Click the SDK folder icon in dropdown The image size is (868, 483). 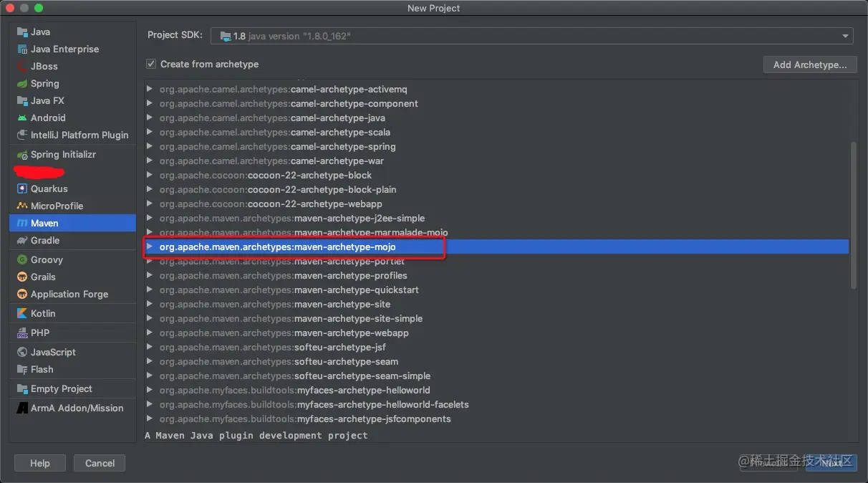[x=226, y=36]
